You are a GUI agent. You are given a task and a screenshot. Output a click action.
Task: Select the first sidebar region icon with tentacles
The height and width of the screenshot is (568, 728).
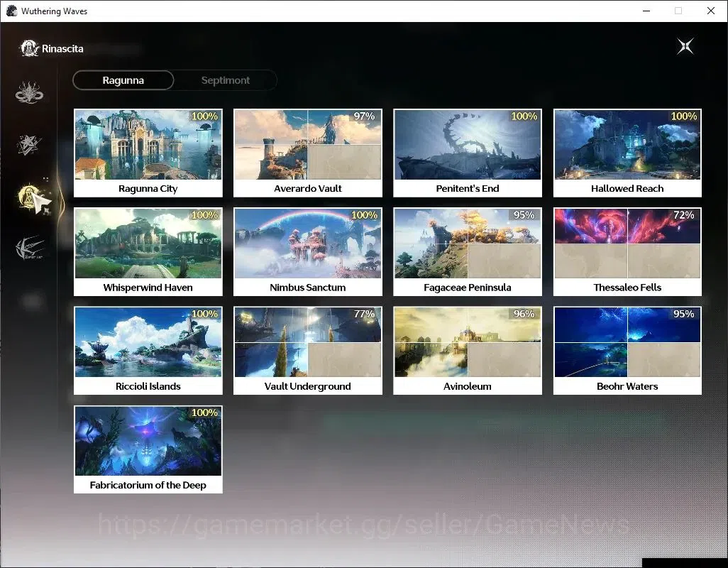[29, 92]
